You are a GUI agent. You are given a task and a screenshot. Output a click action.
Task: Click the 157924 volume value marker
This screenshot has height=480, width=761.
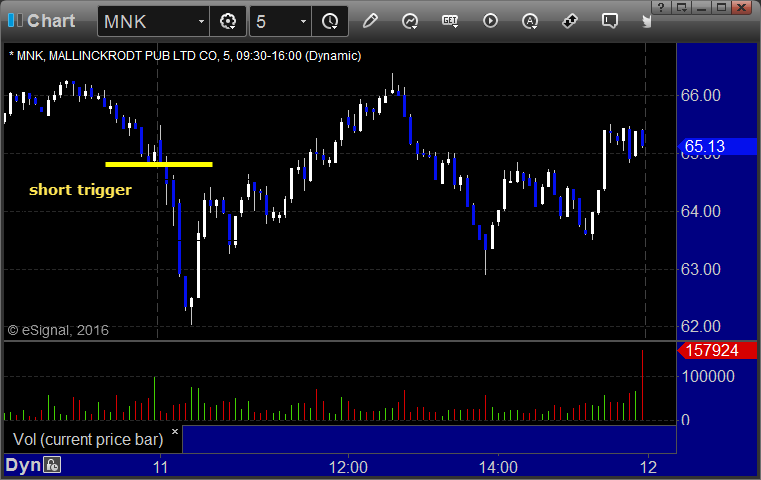click(716, 350)
